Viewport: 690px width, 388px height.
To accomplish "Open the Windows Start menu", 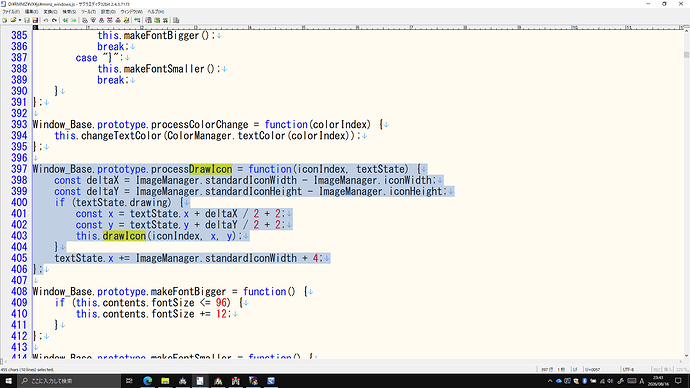I will click(x=8, y=381).
